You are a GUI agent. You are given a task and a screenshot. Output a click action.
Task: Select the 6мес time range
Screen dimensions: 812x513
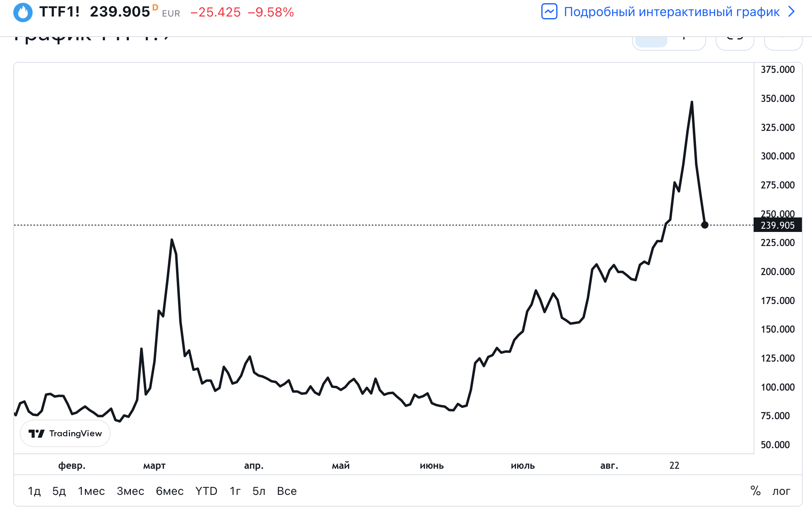point(170,491)
